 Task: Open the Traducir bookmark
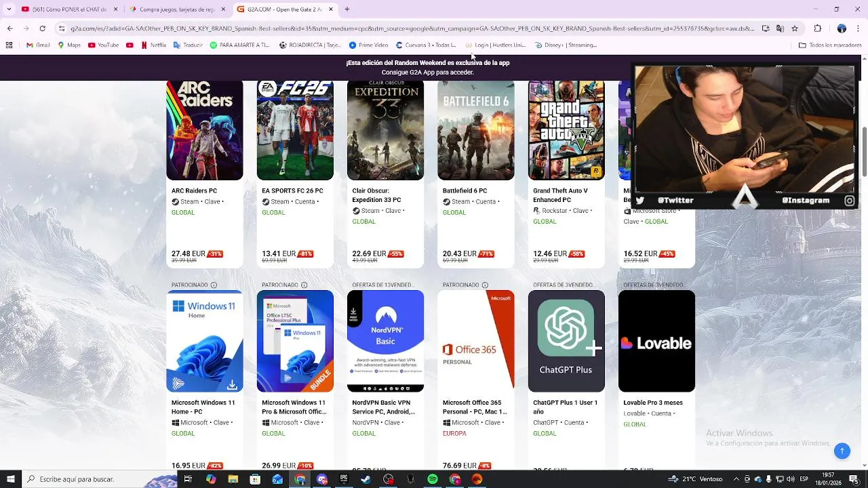188,45
